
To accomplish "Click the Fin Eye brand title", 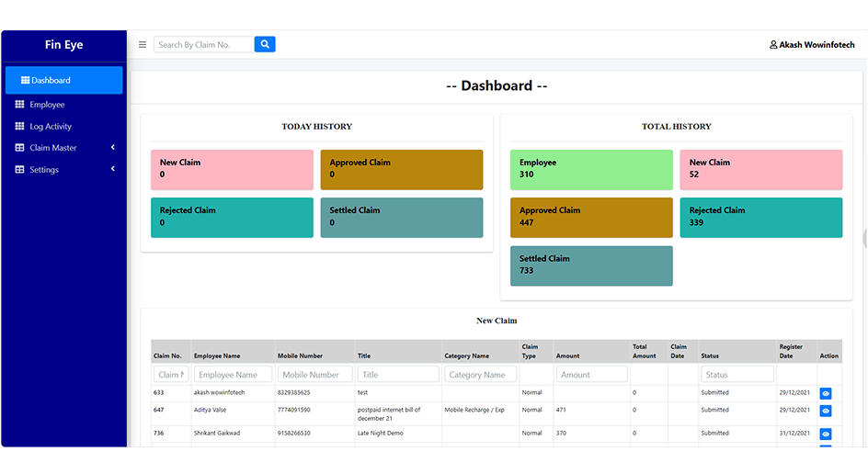I will tap(63, 45).
